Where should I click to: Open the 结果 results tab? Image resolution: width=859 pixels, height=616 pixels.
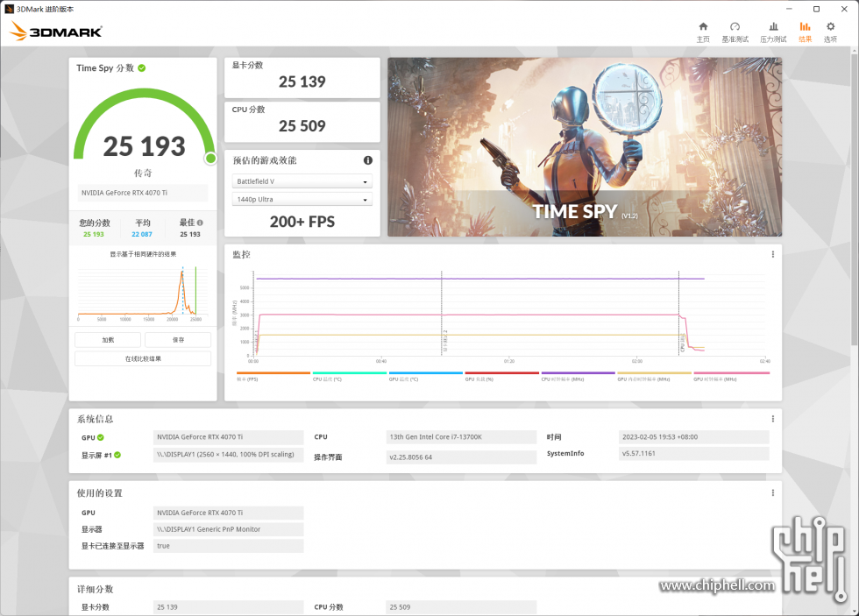point(805,32)
